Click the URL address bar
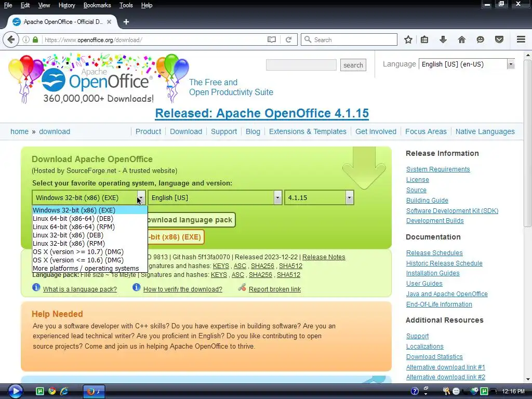 (154, 39)
